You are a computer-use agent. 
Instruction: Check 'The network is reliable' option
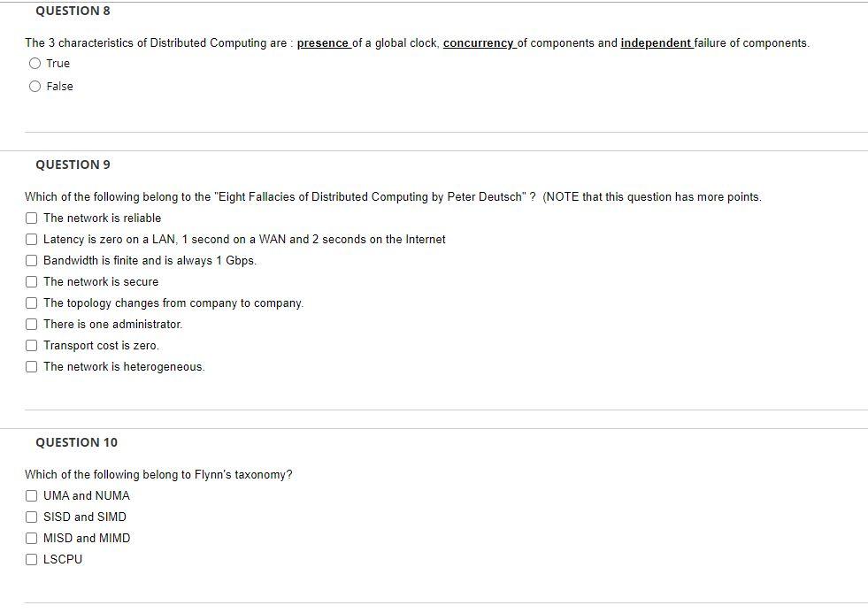(x=30, y=218)
